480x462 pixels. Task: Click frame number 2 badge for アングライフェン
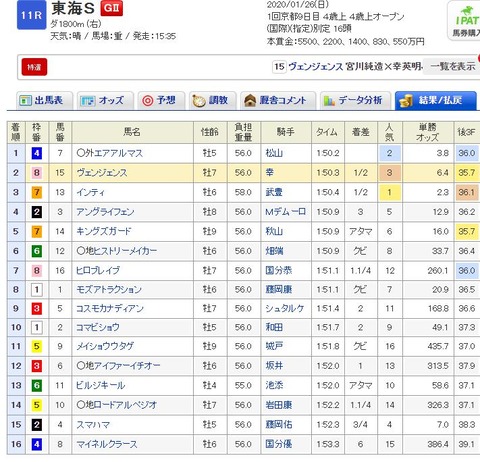point(37,212)
